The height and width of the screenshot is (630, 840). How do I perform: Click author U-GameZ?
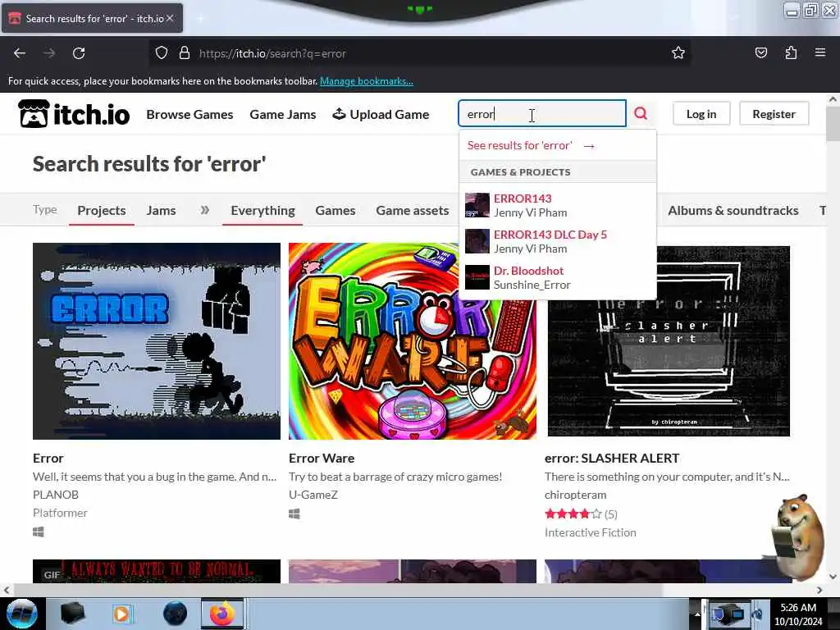click(313, 495)
